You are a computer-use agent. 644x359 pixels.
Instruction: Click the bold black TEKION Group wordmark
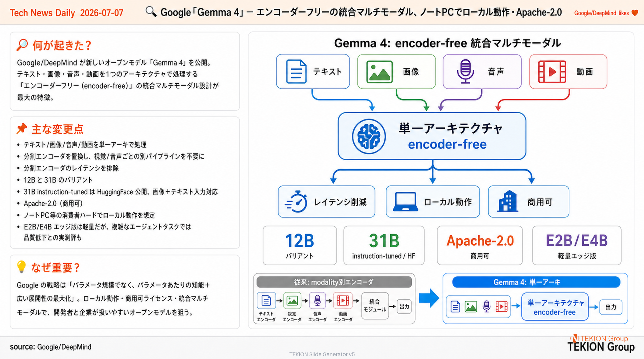(x=601, y=347)
